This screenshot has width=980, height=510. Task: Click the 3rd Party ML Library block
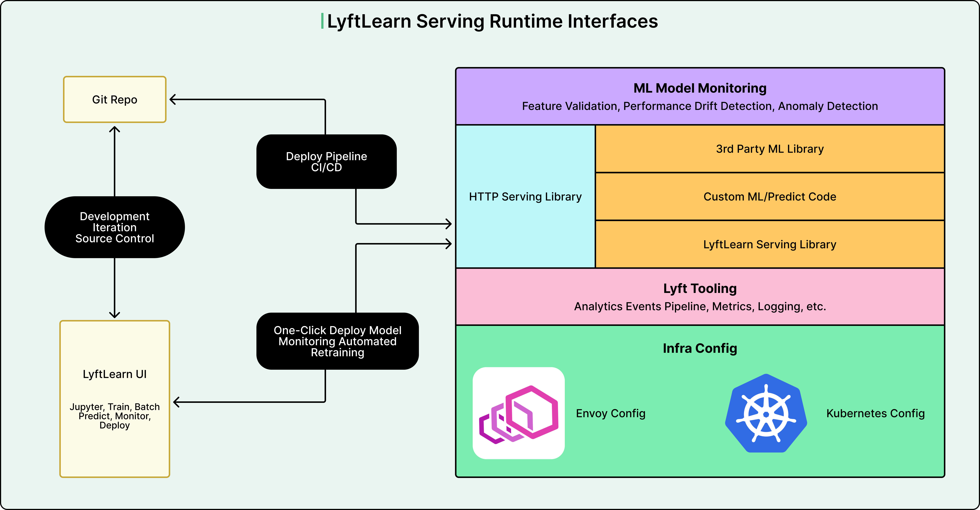click(770, 149)
